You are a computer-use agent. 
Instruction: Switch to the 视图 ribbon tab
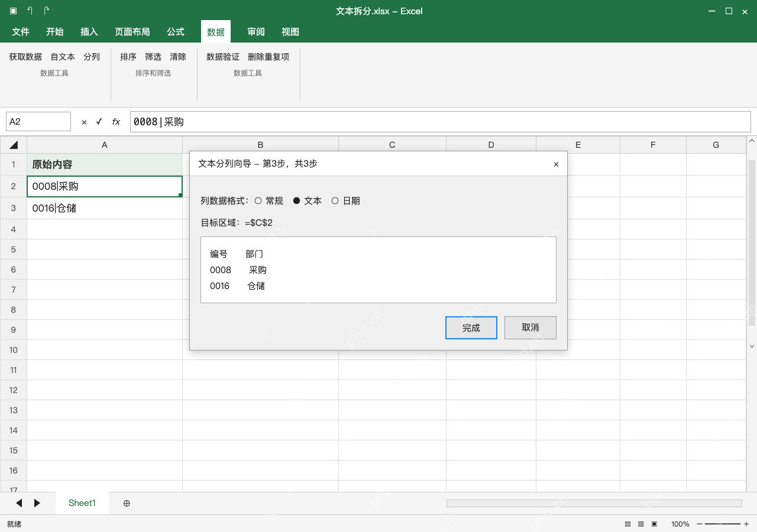(x=290, y=32)
